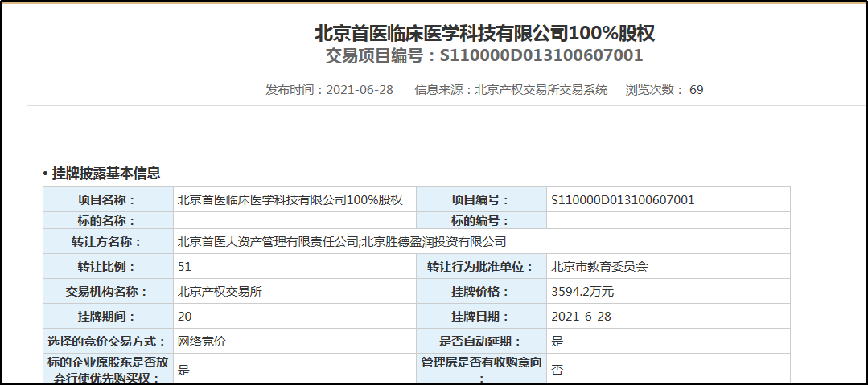Select the bidding method value 网络竞价
Screen dimensions: 868x385
tap(201, 342)
